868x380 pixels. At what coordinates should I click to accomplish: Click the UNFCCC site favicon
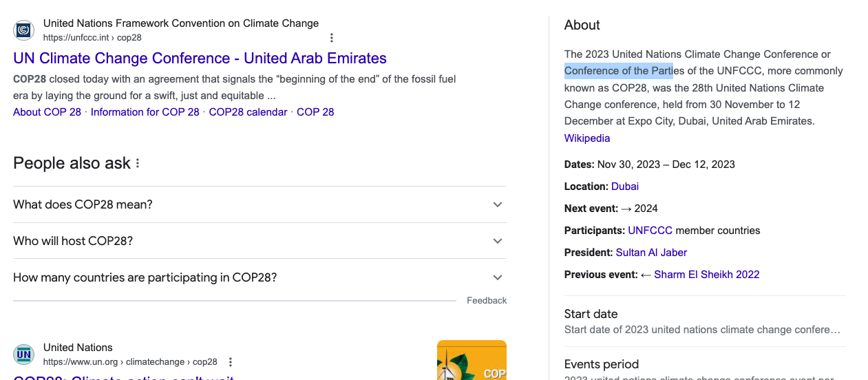pyautogui.click(x=24, y=30)
